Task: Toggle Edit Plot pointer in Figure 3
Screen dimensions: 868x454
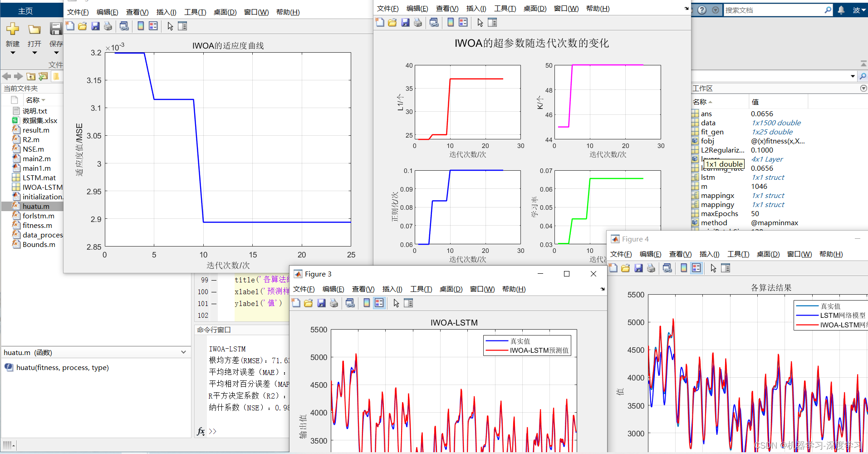Action: point(396,303)
